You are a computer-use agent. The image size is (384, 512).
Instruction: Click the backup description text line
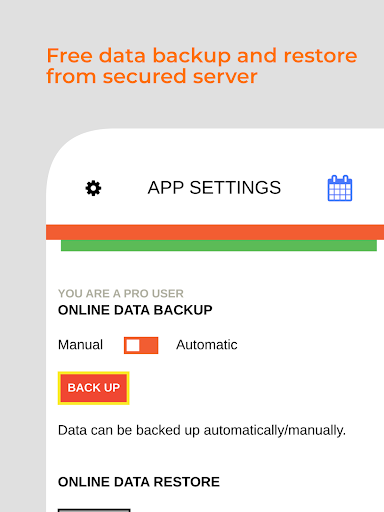pyautogui.click(x=202, y=430)
